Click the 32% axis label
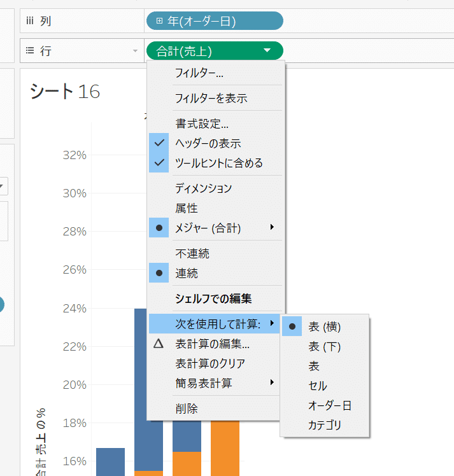This screenshot has width=454, height=476. [74, 155]
